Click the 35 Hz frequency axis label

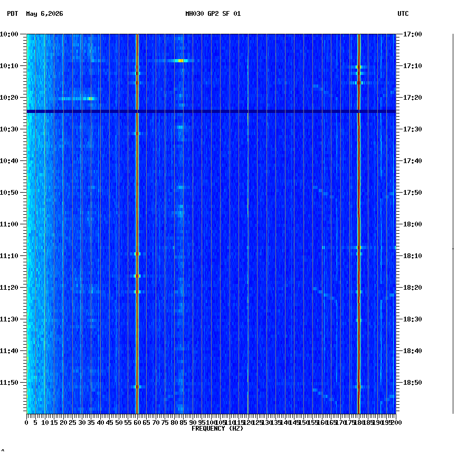pos(91,423)
